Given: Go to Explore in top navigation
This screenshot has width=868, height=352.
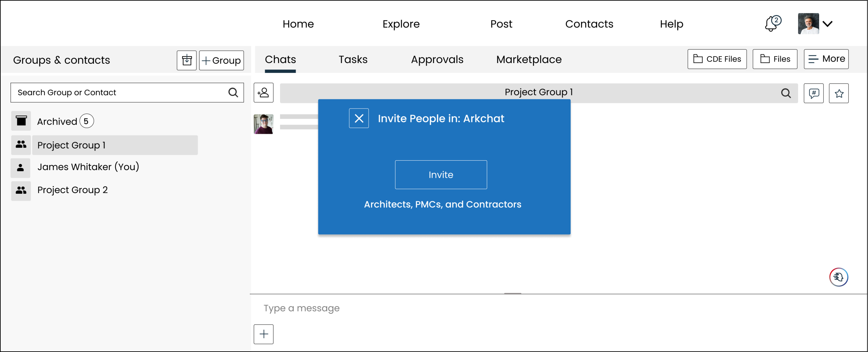Looking at the screenshot, I should click(401, 24).
